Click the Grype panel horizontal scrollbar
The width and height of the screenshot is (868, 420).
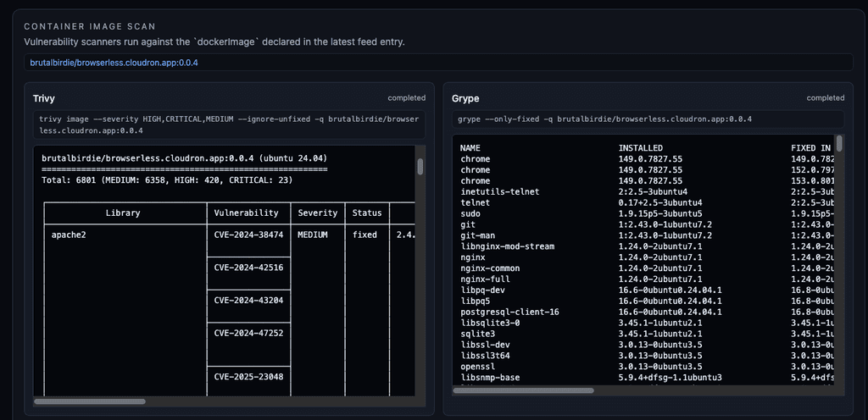tap(523, 390)
